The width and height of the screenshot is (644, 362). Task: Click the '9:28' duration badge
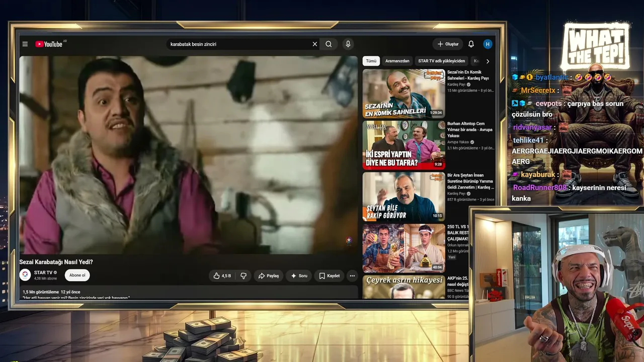438,164
